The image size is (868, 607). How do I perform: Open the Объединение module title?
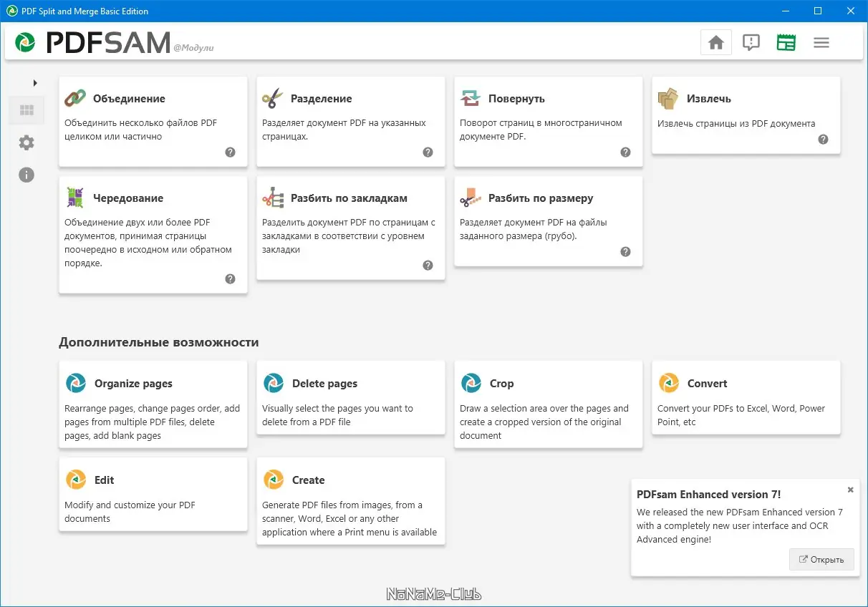pos(129,99)
